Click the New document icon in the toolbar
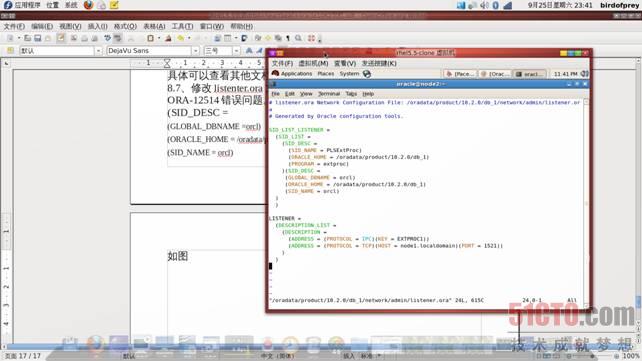Viewport: 642px width, 361px height. click(10, 38)
